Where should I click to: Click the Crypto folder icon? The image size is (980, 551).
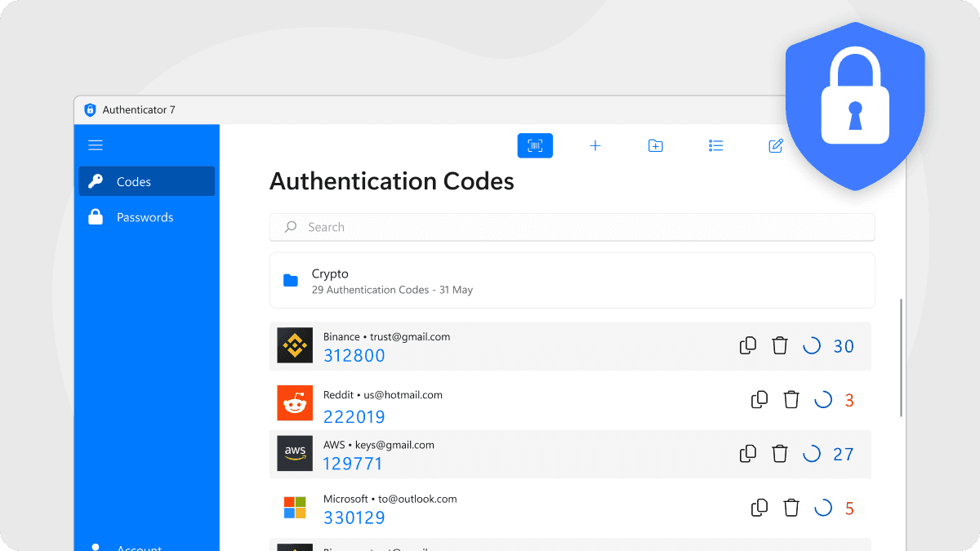(x=291, y=280)
